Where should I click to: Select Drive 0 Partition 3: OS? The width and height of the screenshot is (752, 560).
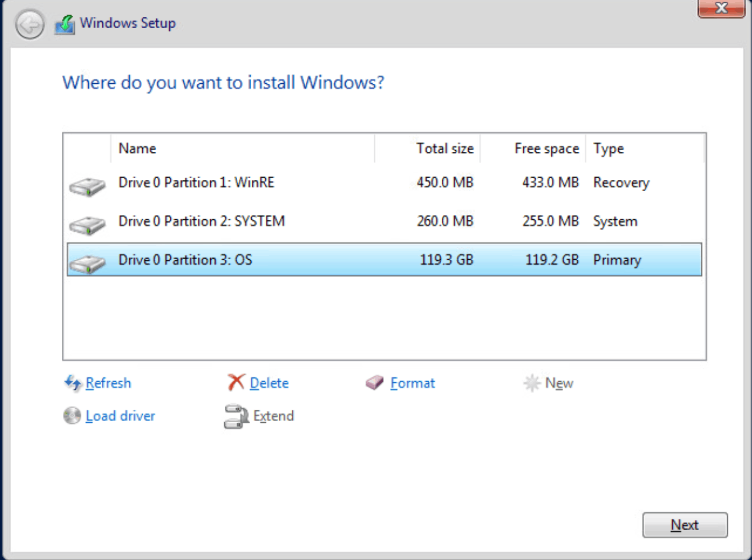pos(384,260)
